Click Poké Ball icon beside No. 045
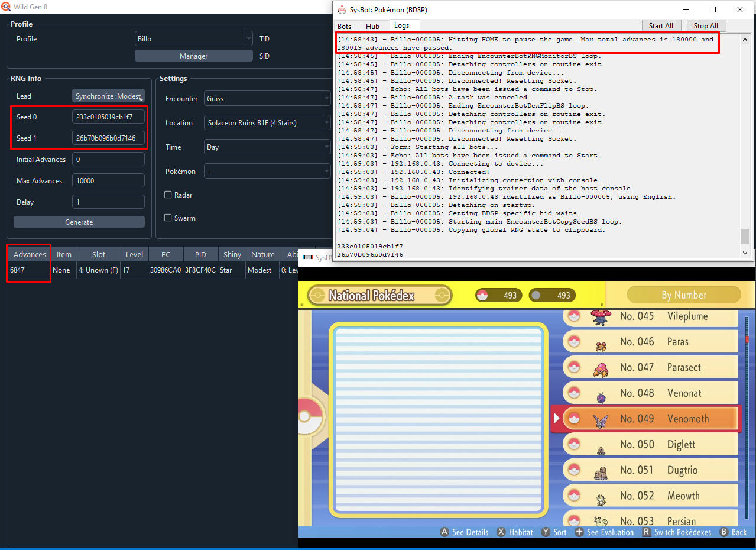 [x=573, y=316]
